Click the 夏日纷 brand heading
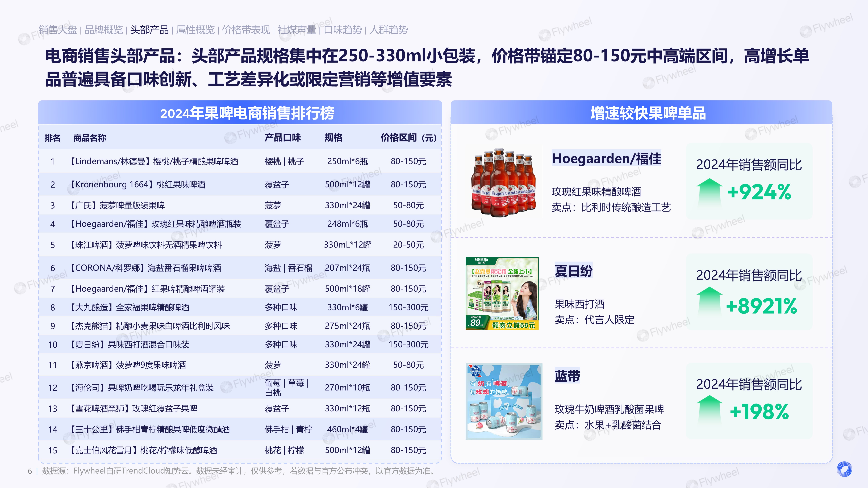 [574, 271]
